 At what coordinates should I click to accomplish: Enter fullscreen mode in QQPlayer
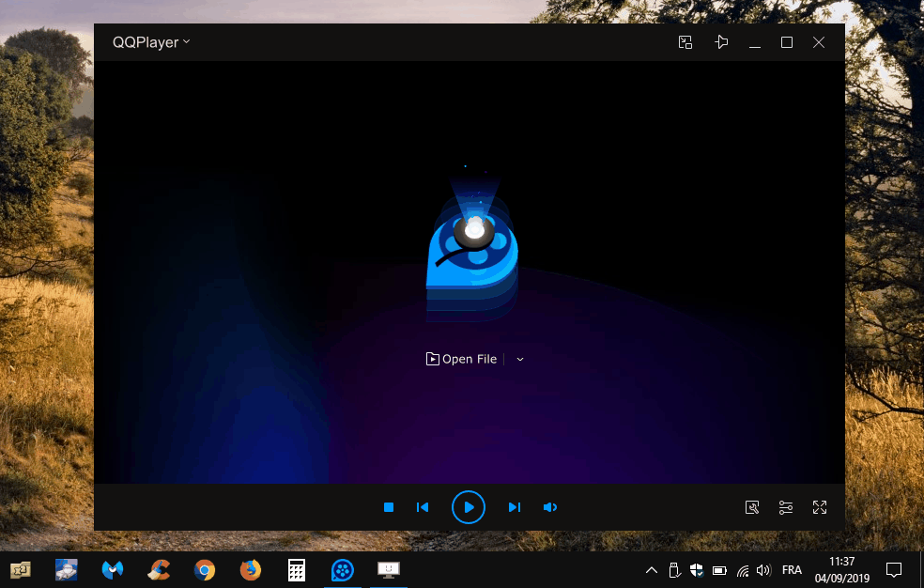point(820,507)
